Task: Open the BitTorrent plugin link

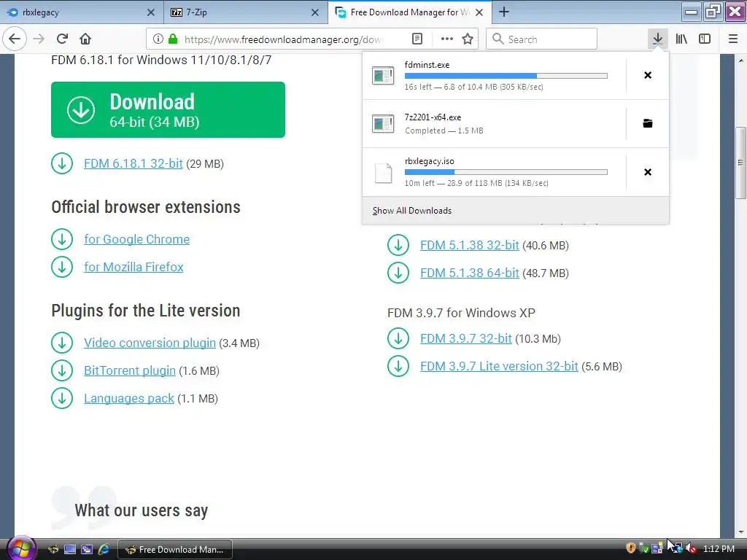Action: coord(130,370)
